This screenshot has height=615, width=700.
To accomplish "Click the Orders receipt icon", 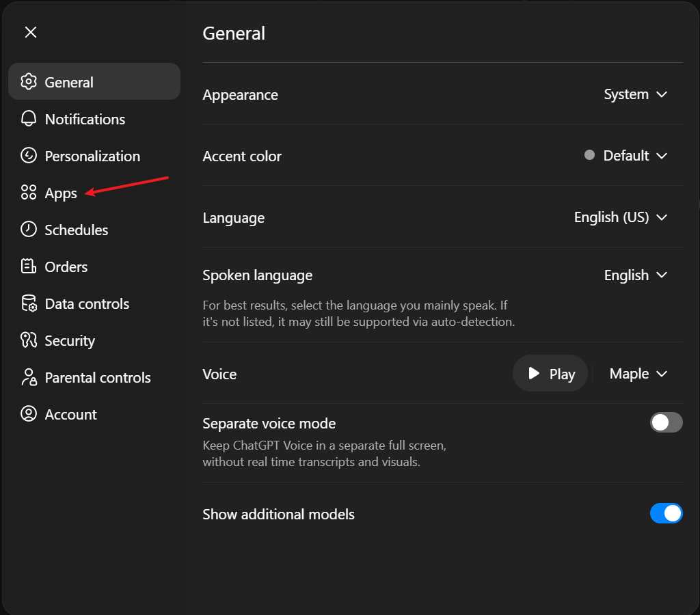I will tap(28, 266).
